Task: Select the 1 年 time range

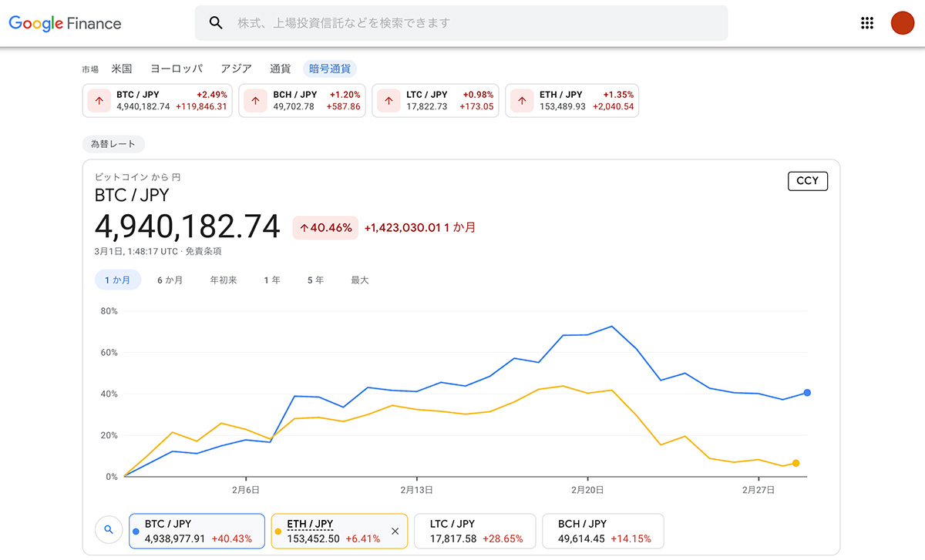Action: (272, 280)
